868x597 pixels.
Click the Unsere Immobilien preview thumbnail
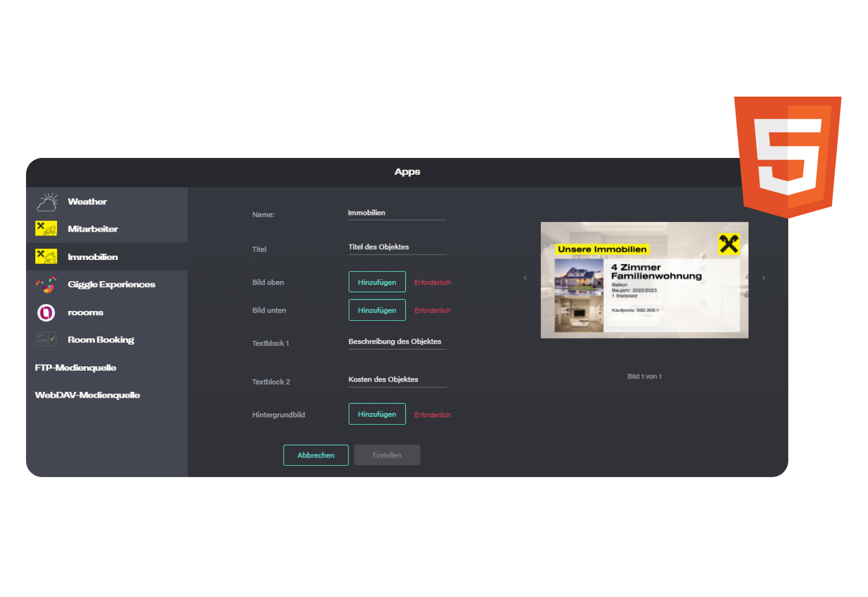(x=644, y=280)
